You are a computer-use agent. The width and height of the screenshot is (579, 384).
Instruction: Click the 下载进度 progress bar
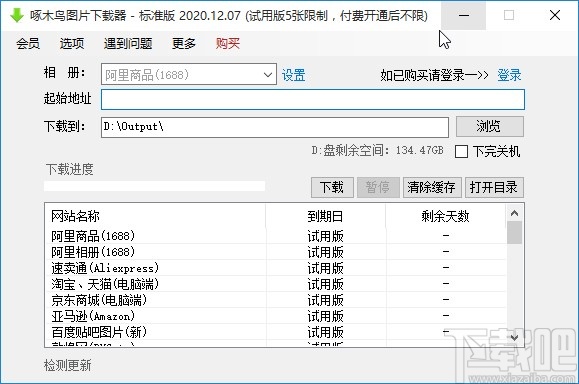(154, 186)
